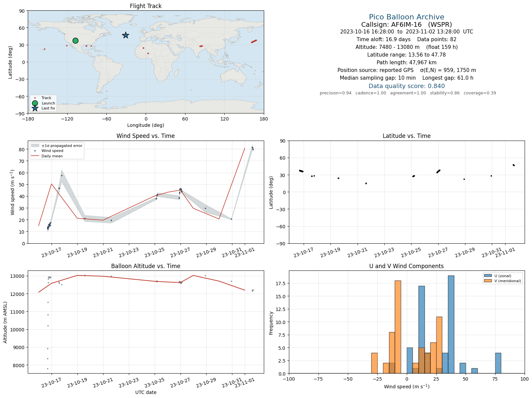Image resolution: width=532 pixels, height=398 pixels.
Task: Click the orange V bar left of -25 m/s
Action: 374,363
